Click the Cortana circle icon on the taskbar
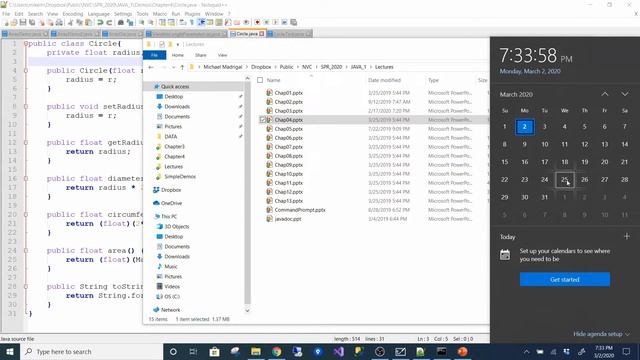Viewport: 640px width, 360px height. click(173, 351)
